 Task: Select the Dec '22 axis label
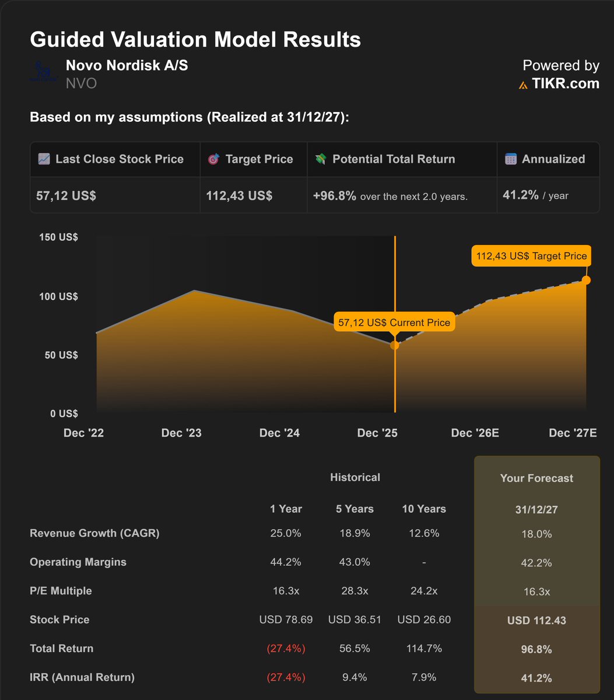(x=83, y=433)
